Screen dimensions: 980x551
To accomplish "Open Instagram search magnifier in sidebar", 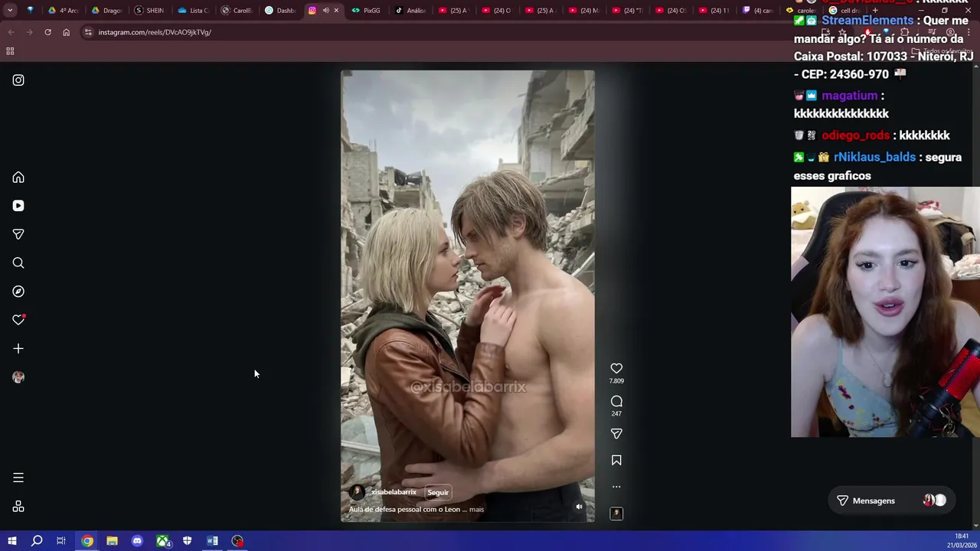I will [18, 263].
